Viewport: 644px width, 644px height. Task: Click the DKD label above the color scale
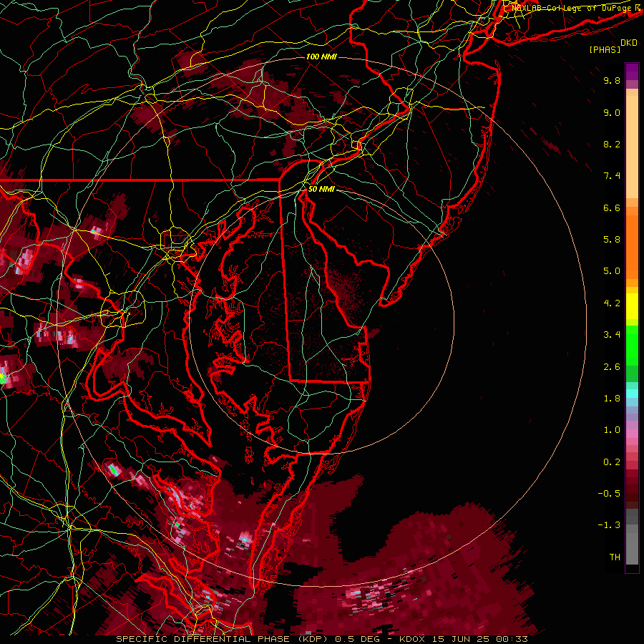(629, 43)
